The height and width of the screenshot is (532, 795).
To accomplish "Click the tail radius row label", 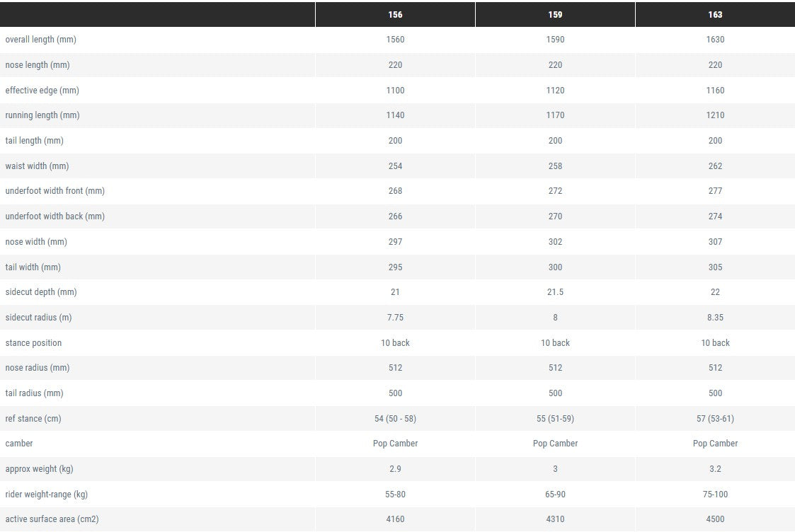I will coord(34,393).
